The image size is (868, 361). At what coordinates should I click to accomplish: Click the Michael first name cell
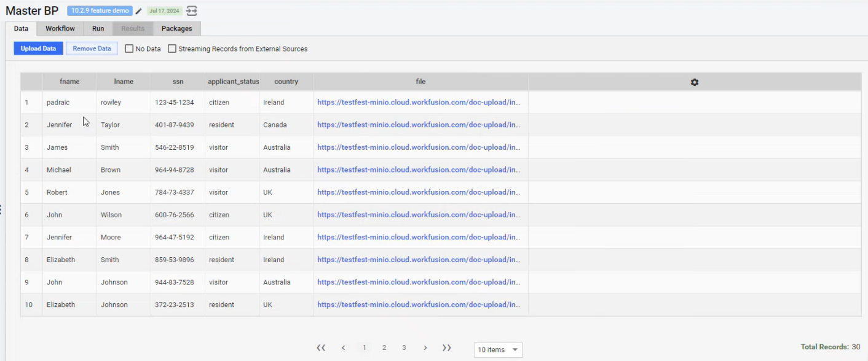(x=69, y=169)
